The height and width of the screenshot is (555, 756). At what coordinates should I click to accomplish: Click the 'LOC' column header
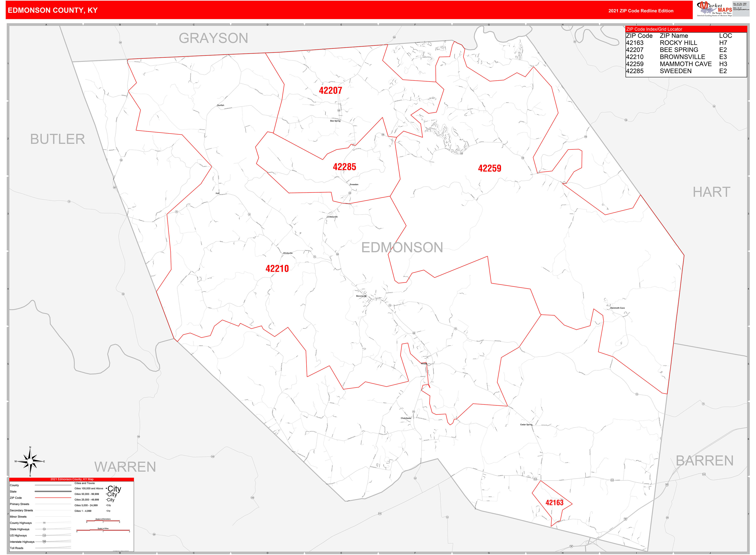(725, 36)
